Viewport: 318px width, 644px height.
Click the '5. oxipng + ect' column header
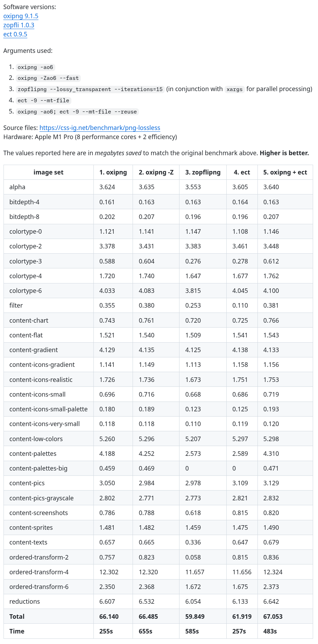pyautogui.click(x=285, y=172)
